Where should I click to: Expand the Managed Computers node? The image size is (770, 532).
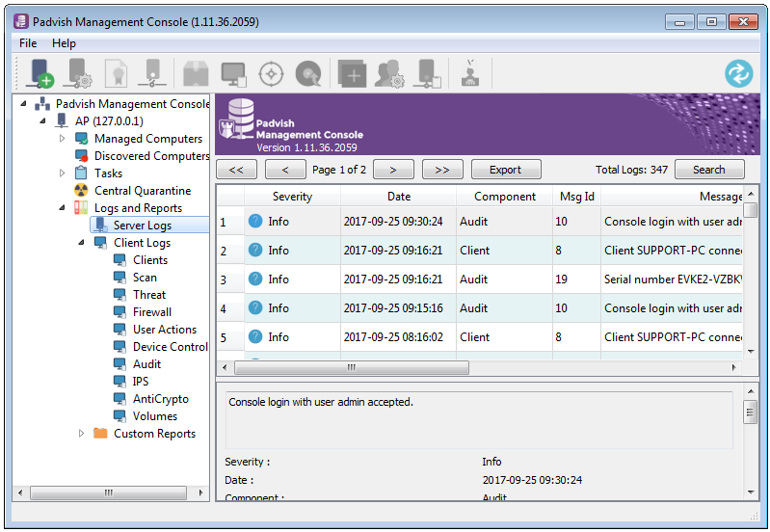pos(62,139)
